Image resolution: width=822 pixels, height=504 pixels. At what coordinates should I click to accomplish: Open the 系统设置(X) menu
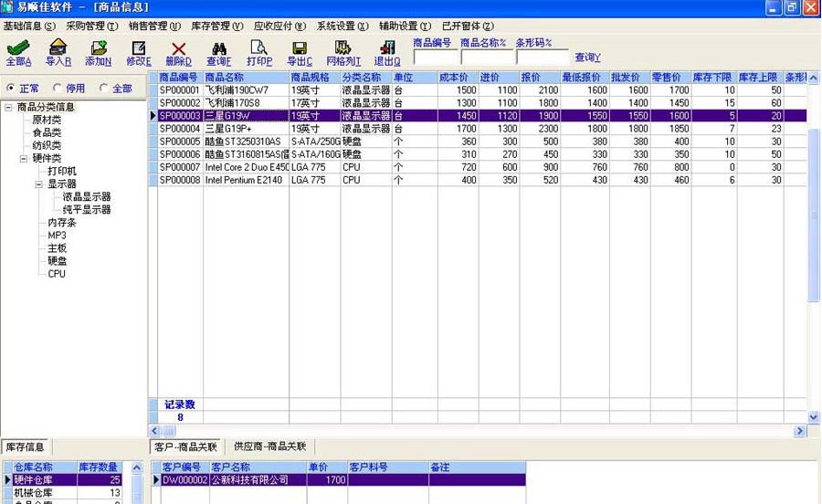pyautogui.click(x=342, y=26)
